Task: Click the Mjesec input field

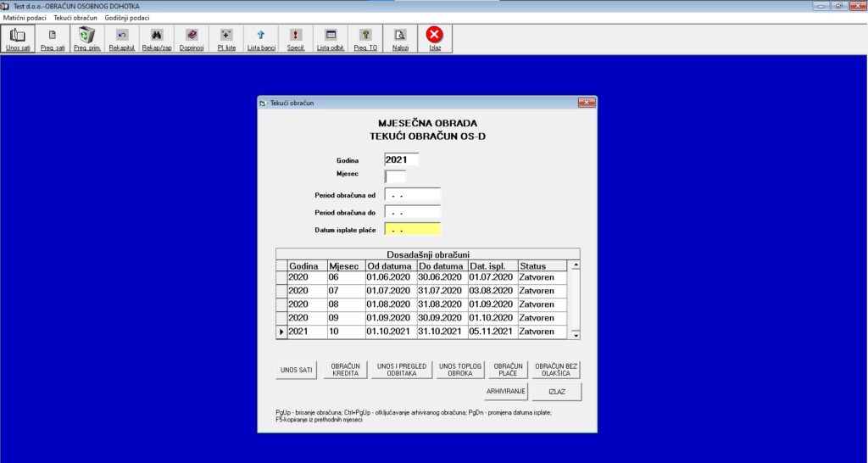Action: 395,176
